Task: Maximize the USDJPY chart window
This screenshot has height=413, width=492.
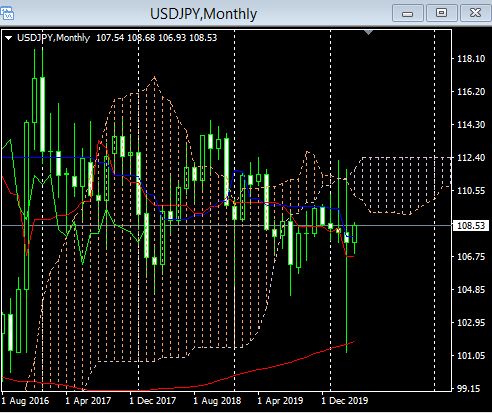Action: 441,13
